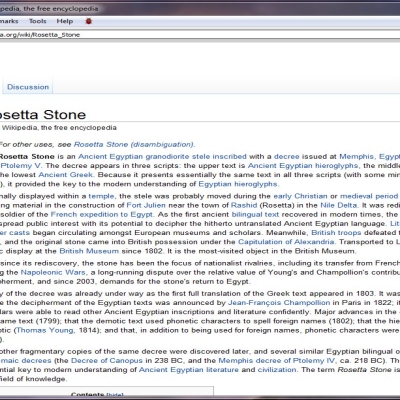Follow French expedition to Egypt link
Screen dimensions: 400x400
pyautogui.click(x=102, y=214)
